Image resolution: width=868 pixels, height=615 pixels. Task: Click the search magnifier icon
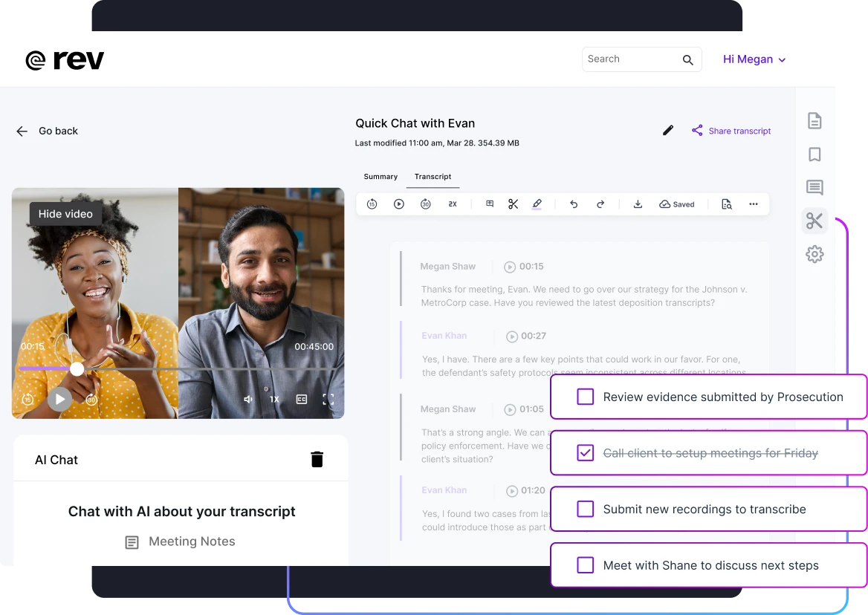(x=687, y=59)
